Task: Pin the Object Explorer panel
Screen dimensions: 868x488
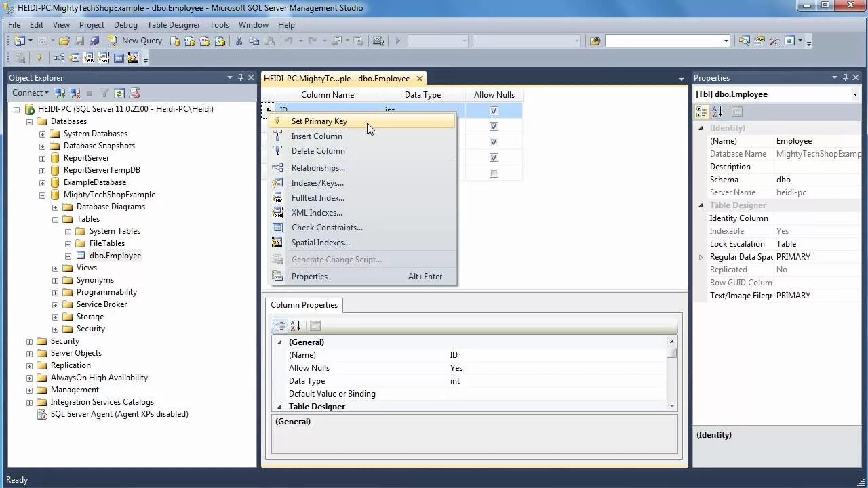Action: click(x=240, y=77)
